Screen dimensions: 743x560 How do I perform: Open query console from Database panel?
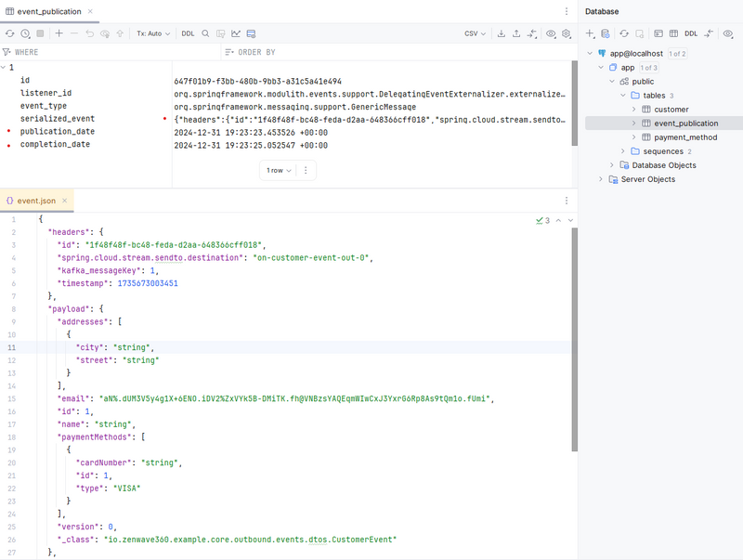(x=658, y=33)
